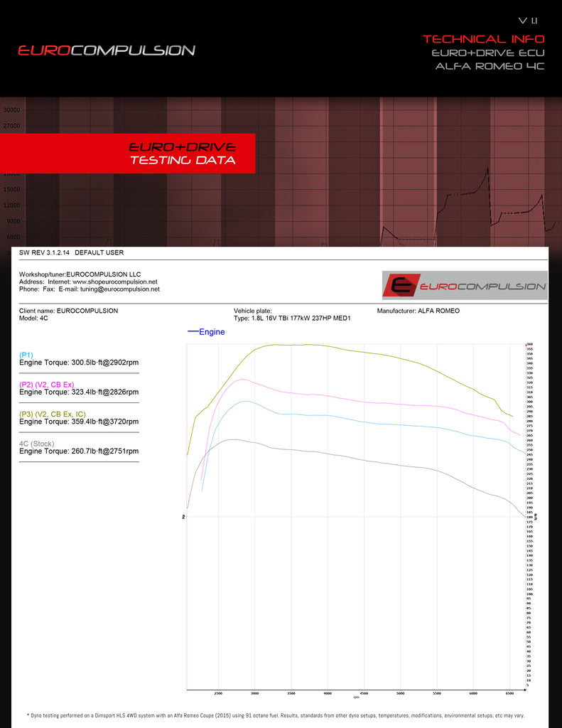Click the TECHNICAL INFO heading
This screenshot has height=728, width=562.
coord(483,39)
